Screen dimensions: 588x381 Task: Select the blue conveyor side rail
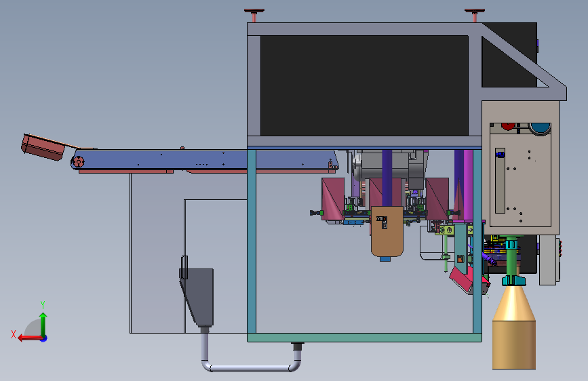tap(204, 160)
